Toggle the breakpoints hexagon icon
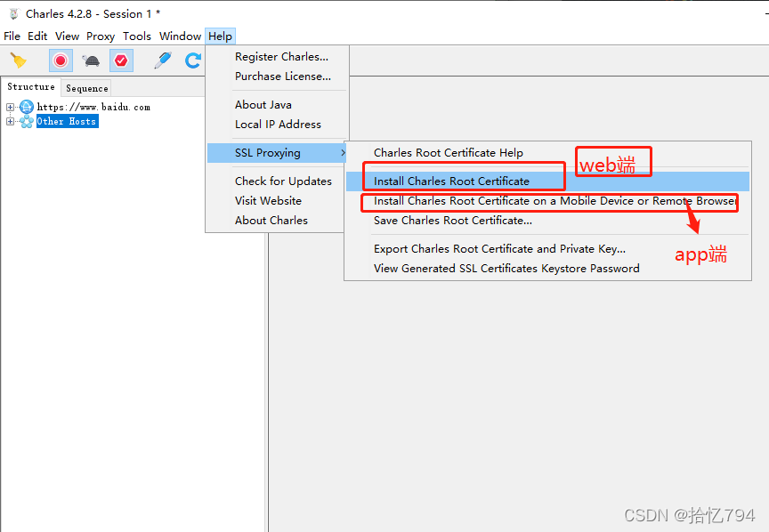The height and width of the screenshot is (532, 769). [x=121, y=60]
